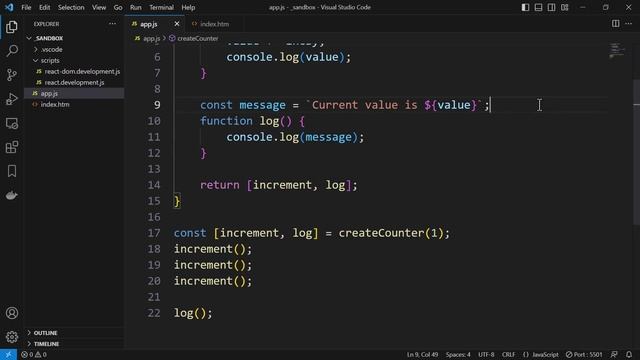Screen dimensions: 640x360
Task: Click Ln 9, Col 49 in status bar
Action: (x=422, y=355)
